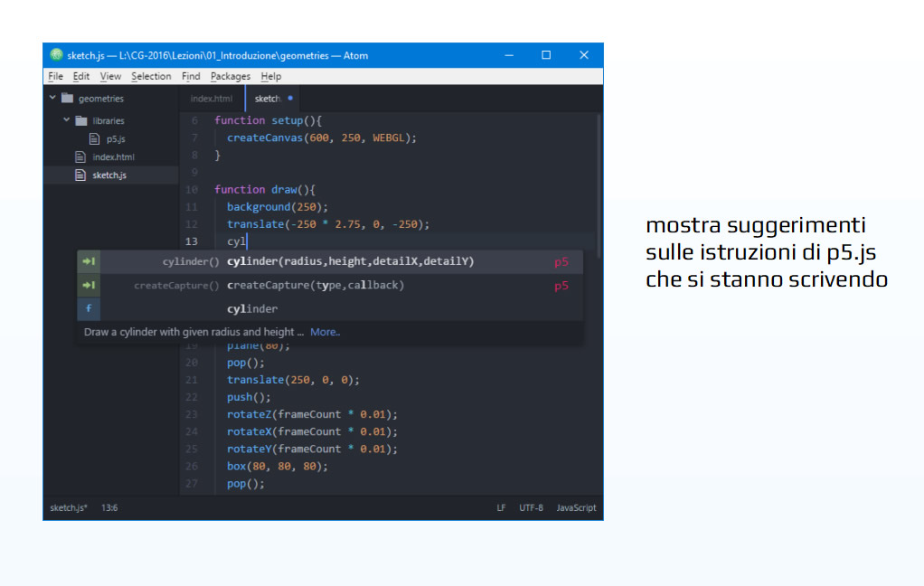Click the modified dot on sketch tab

click(290, 98)
